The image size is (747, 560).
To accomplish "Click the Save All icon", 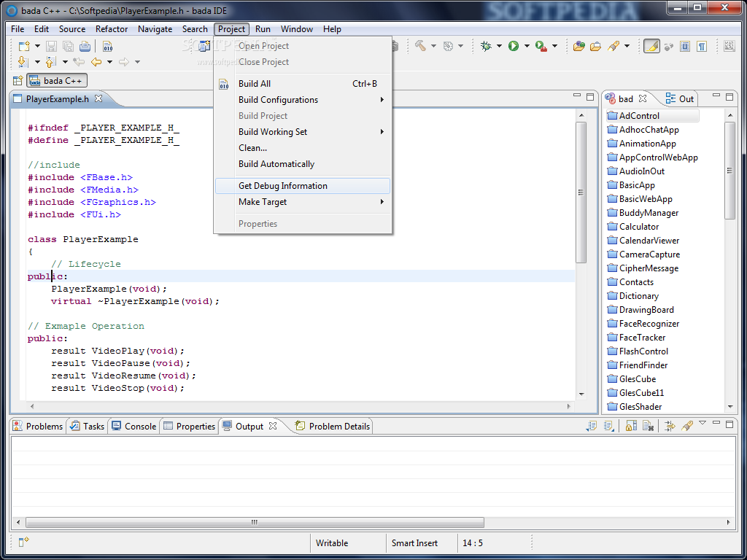I will tap(68, 46).
